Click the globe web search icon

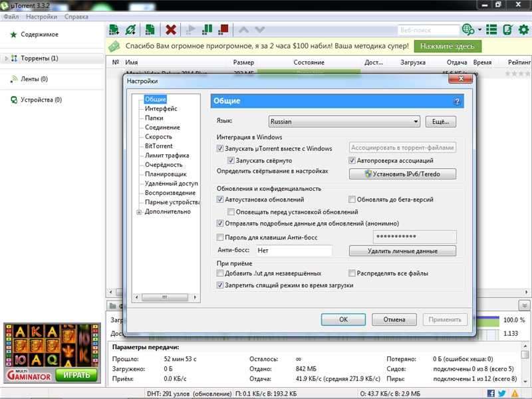click(468, 30)
